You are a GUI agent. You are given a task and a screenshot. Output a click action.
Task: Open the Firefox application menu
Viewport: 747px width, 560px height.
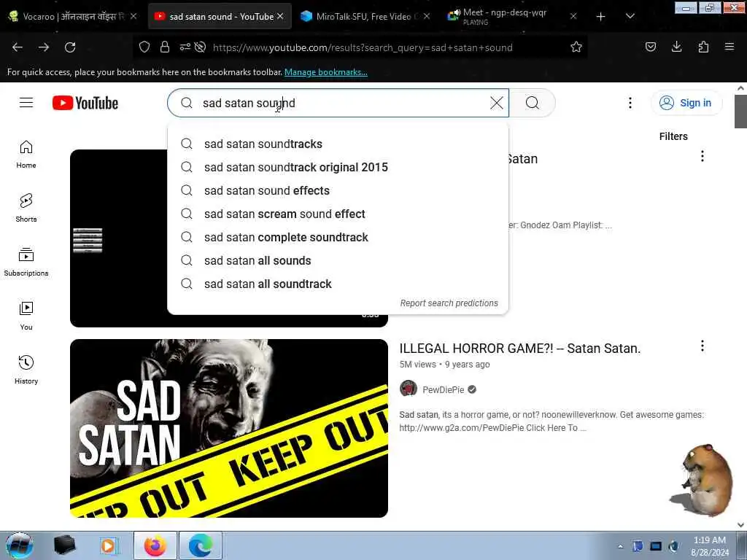pyautogui.click(x=729, y=47)
